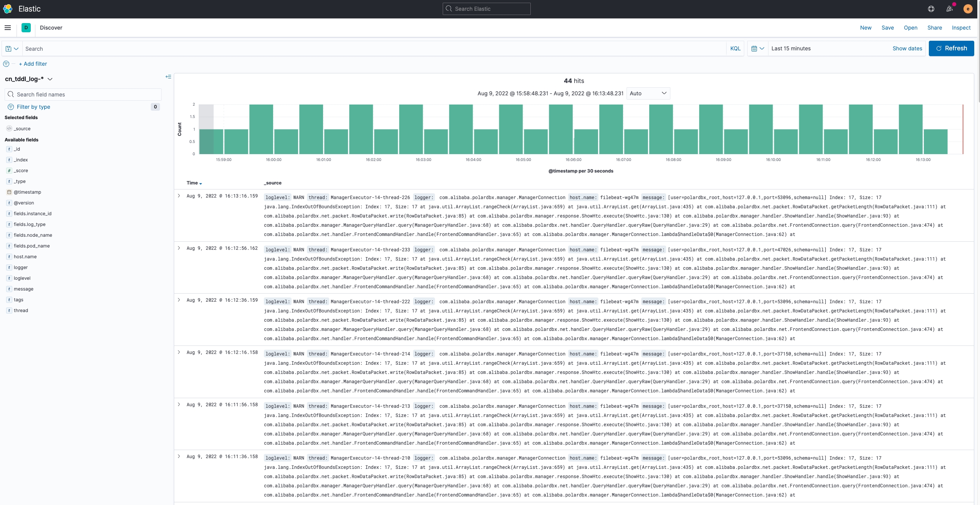
Task: Click the Share icon in toolbar
Action: tap(934, 27)
